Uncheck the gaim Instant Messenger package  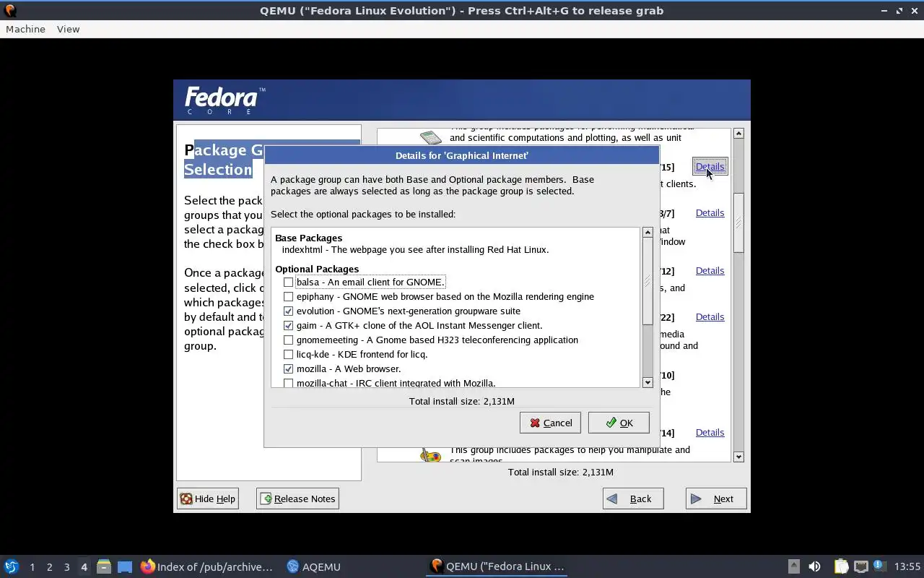pyautogui.click(x=289, y=325)
